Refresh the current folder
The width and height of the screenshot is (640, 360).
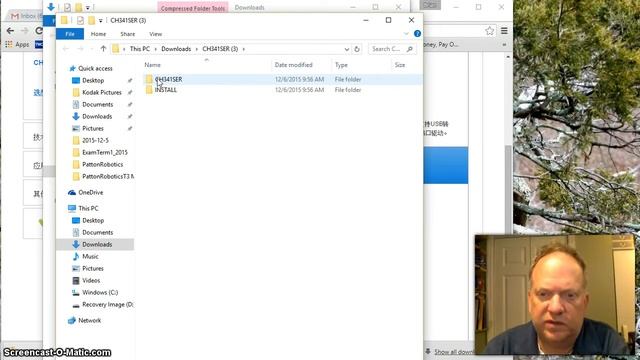tap(357, 49)
